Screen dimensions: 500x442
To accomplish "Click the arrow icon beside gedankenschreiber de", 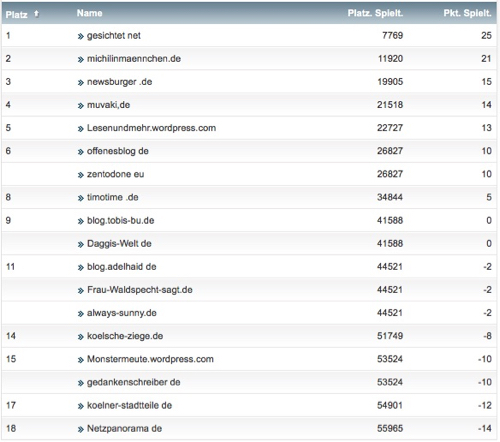I will coord(80,383).
